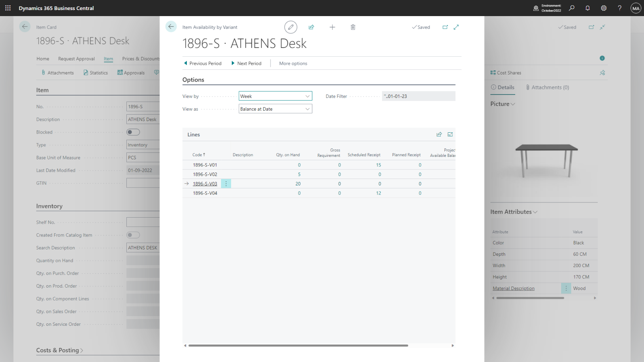This screenshot has width=644, height=362.
Task: Share the Item Availability page
Action: coord(311,27)
